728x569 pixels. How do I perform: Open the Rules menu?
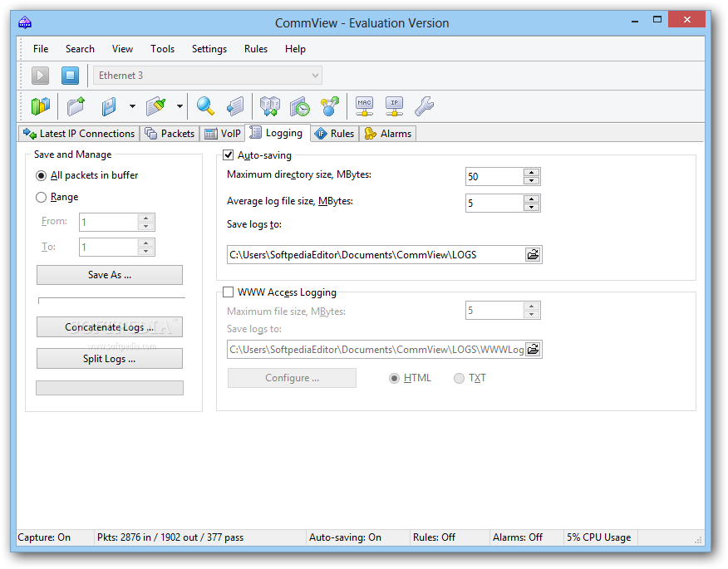click(x=256, y=49)
